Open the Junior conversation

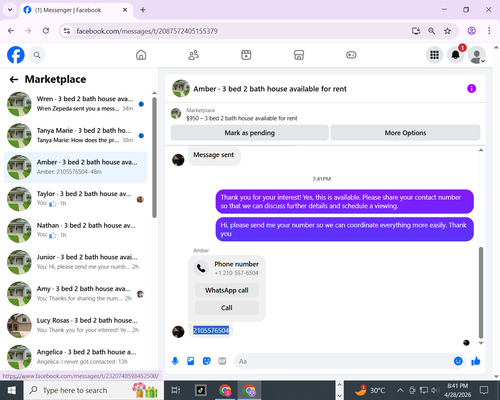click(75, 262)
